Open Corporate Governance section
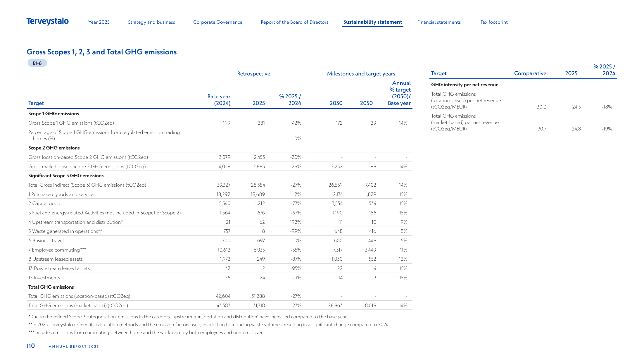Screen dimensions: 644x363 point(218,22)
